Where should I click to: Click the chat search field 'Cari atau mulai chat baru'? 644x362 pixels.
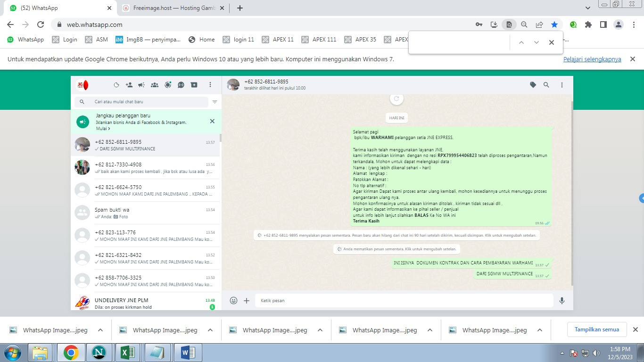coord(141,102)
